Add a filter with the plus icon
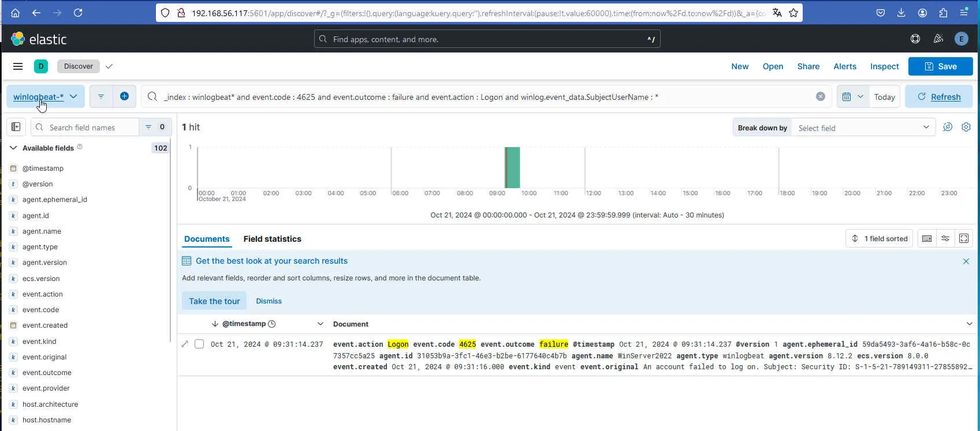Image resolution: width=980 pixels, height=431 pixels. click(124, 96)
